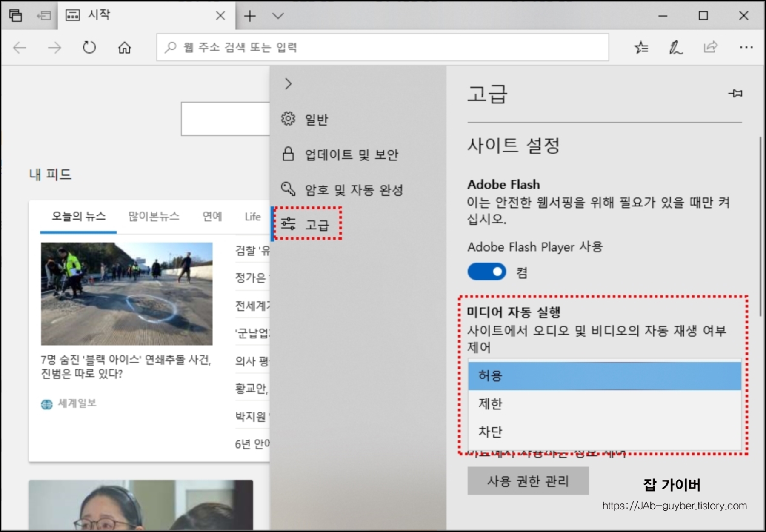Switch to 연예 feed tab

pos(212,217)
